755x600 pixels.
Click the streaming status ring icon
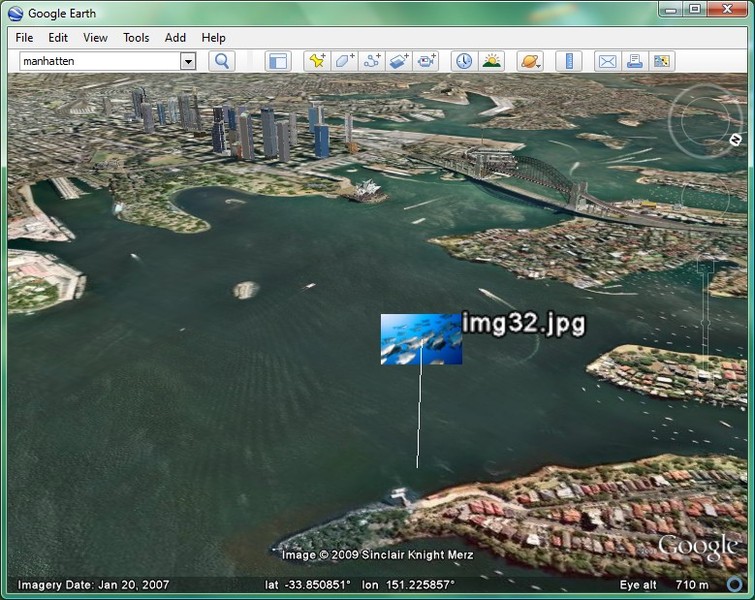tap(735, 584)
